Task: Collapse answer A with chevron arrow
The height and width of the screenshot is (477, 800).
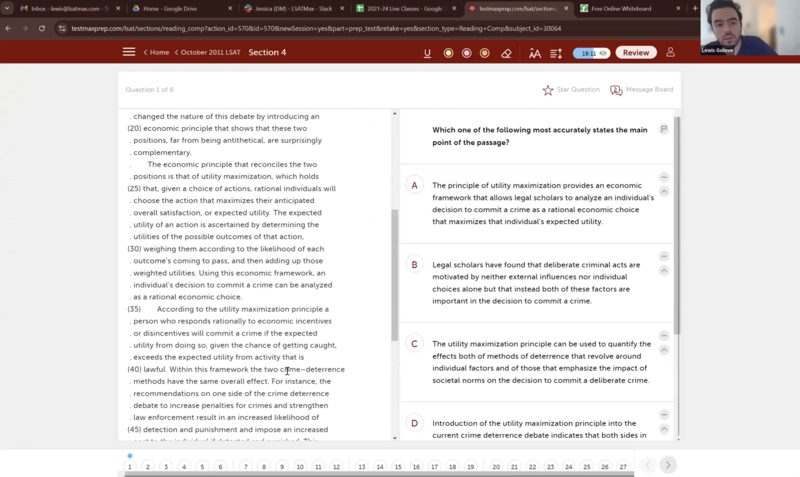Action: (x=664, y=191)
